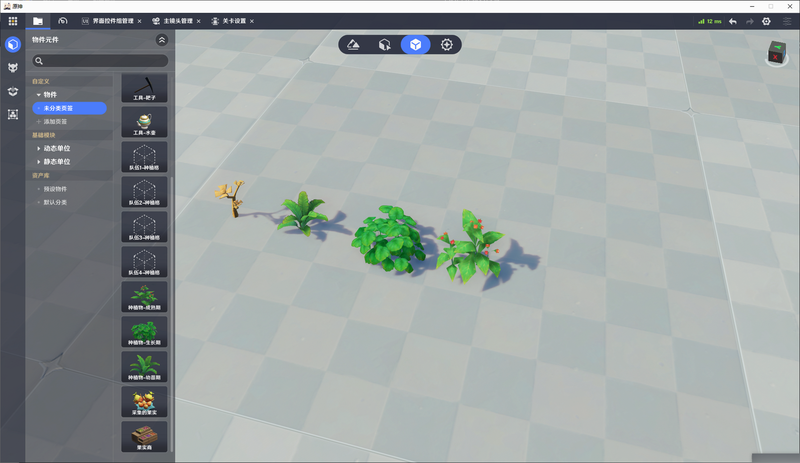Screen dimensions: 800x463
Task: Select the terrain editing mode icon
Action: coord(353,45)
